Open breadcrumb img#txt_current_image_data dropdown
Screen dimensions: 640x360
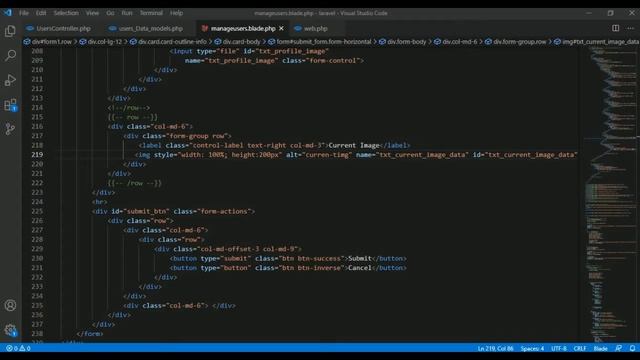click(596, 42)
